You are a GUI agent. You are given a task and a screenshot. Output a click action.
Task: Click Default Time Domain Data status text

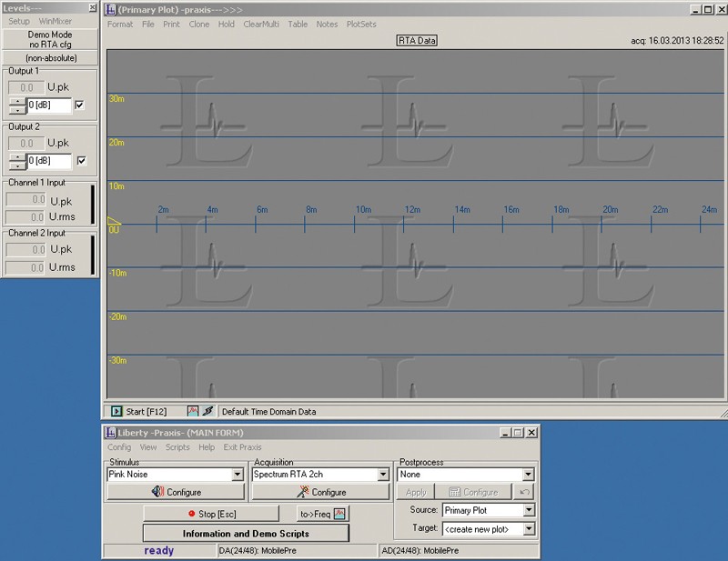coord(268,412)
